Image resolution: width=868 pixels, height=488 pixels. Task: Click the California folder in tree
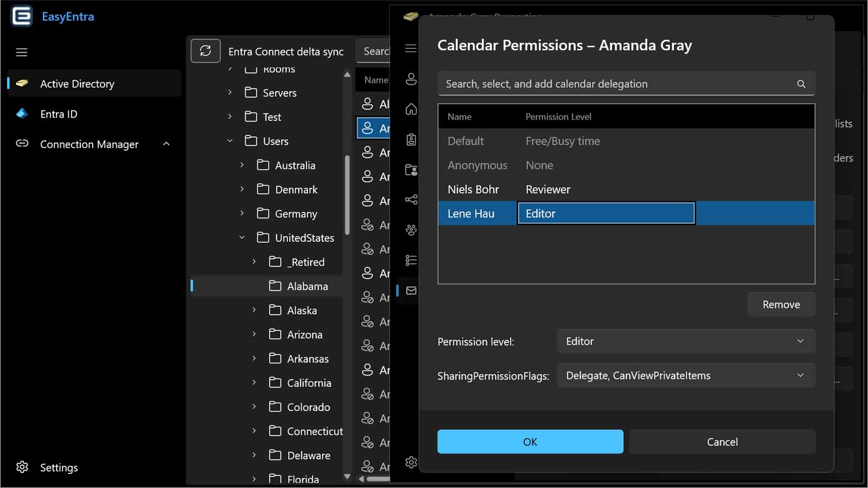(309, 383)
